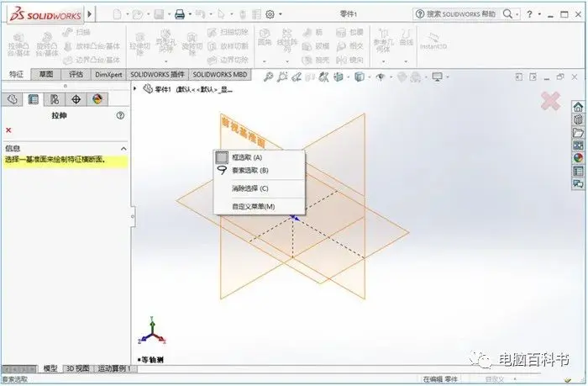Click the View Orientation cube icon
Viewport: 588px width, 386px height.
[339, 77]
